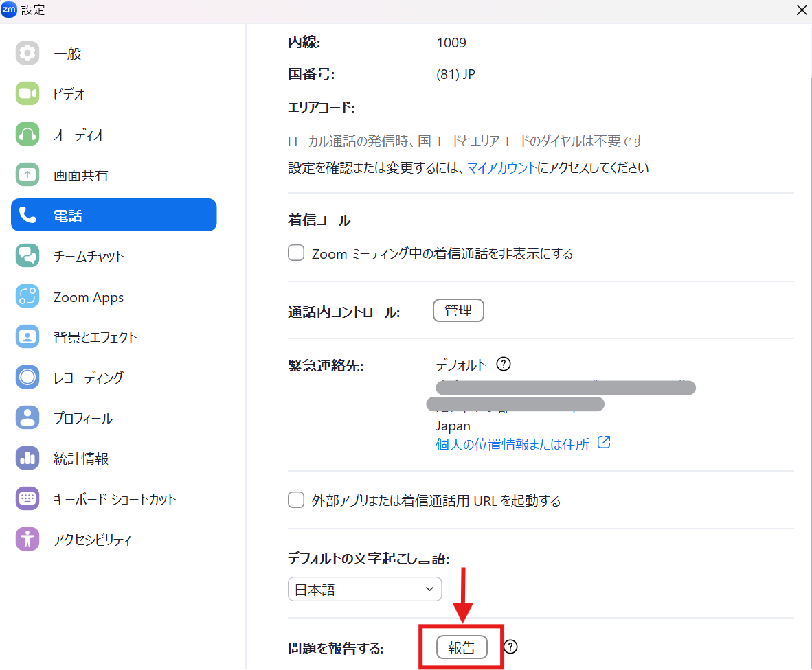Click the 管理 button for 通話内コントロール
Viewport: 812px width, 670px height.
click(x=458, y=310)
